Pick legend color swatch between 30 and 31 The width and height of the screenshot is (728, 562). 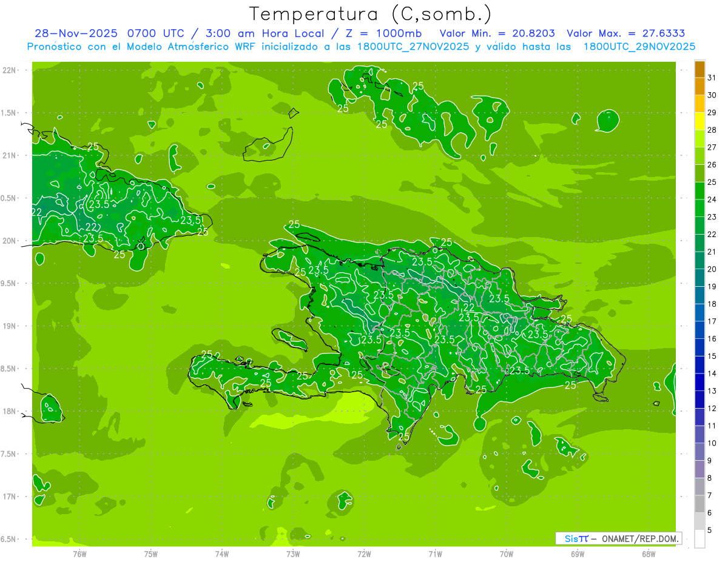coord(699,87)
